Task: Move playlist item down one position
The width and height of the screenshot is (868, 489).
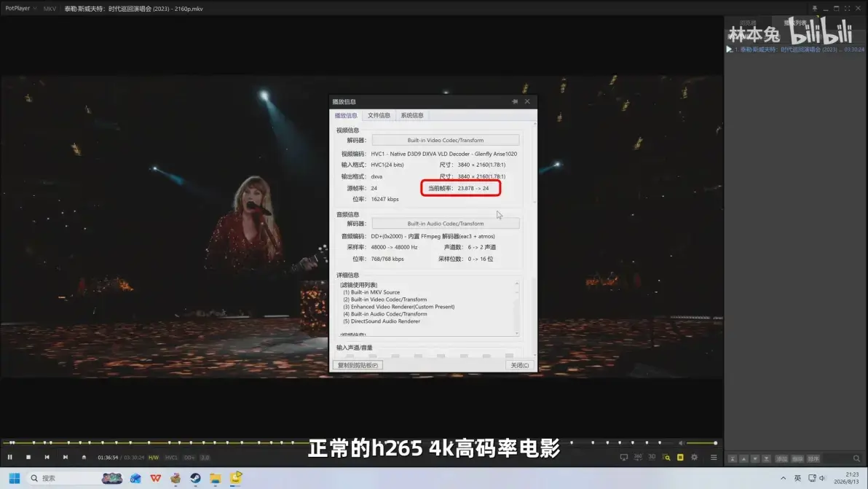Action: [755, 458]
